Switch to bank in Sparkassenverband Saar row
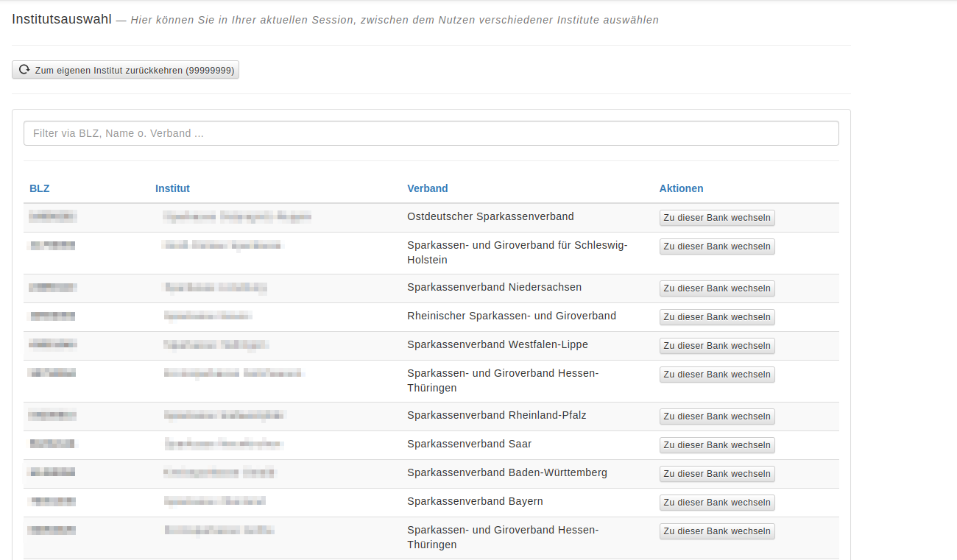The image size is (957, 560). tap(717, 445)
